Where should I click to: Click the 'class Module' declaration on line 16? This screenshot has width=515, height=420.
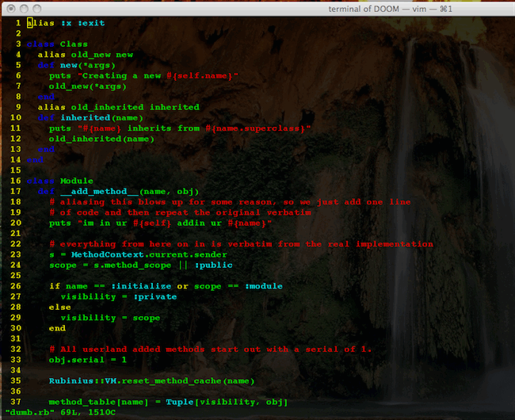60,181
